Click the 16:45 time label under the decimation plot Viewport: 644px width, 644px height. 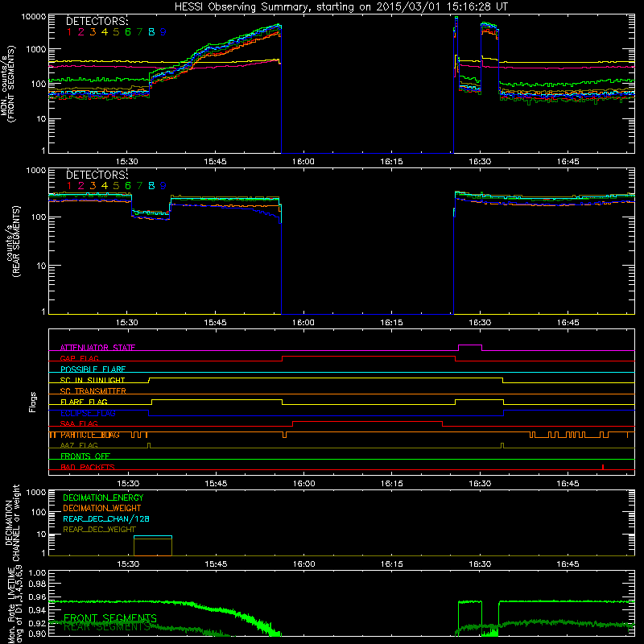click(568, 564)
